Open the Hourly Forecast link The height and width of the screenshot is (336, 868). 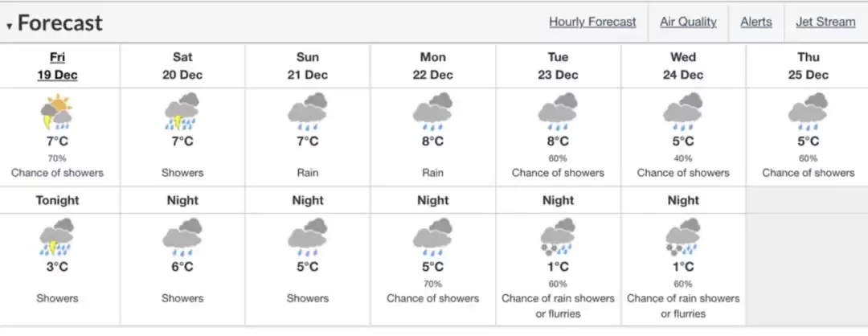(x=592, y=22)
